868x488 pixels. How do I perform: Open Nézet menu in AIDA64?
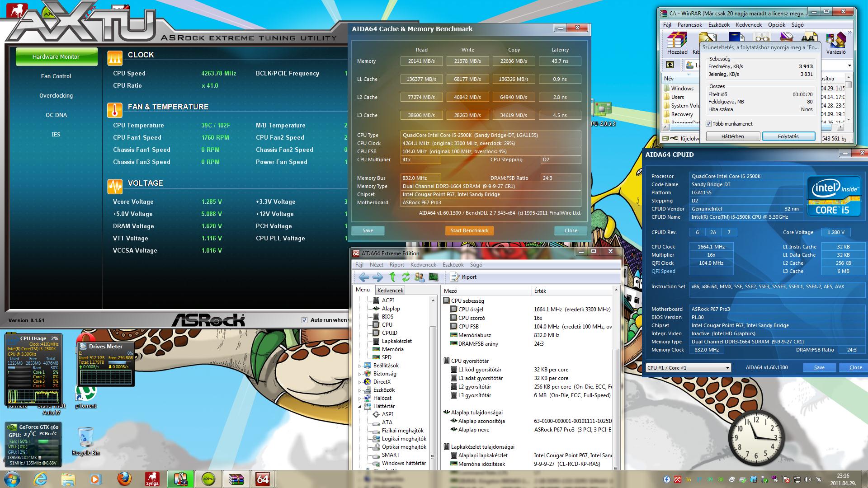pos(376,265)
